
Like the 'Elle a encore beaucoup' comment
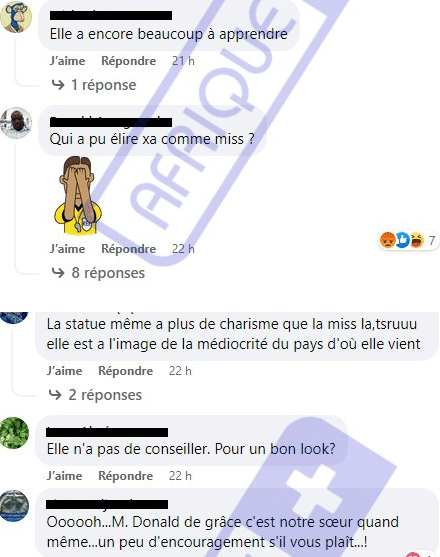point(67,61)
